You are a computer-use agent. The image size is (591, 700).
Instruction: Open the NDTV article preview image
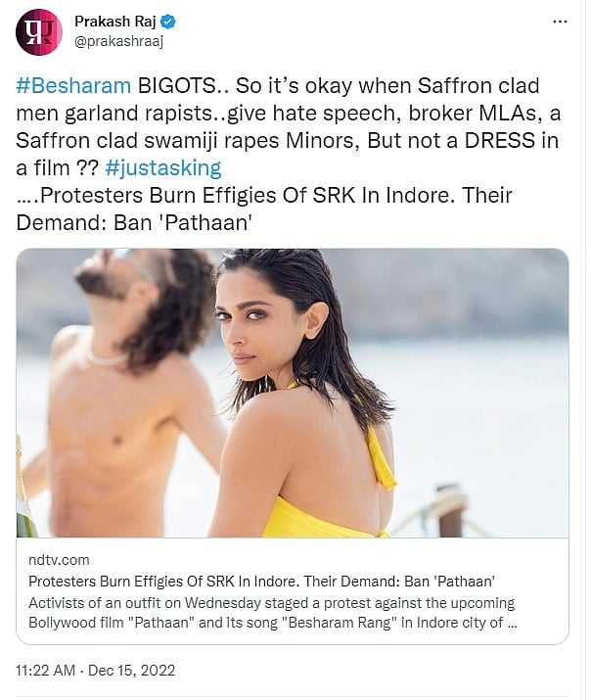coord(293,392)
